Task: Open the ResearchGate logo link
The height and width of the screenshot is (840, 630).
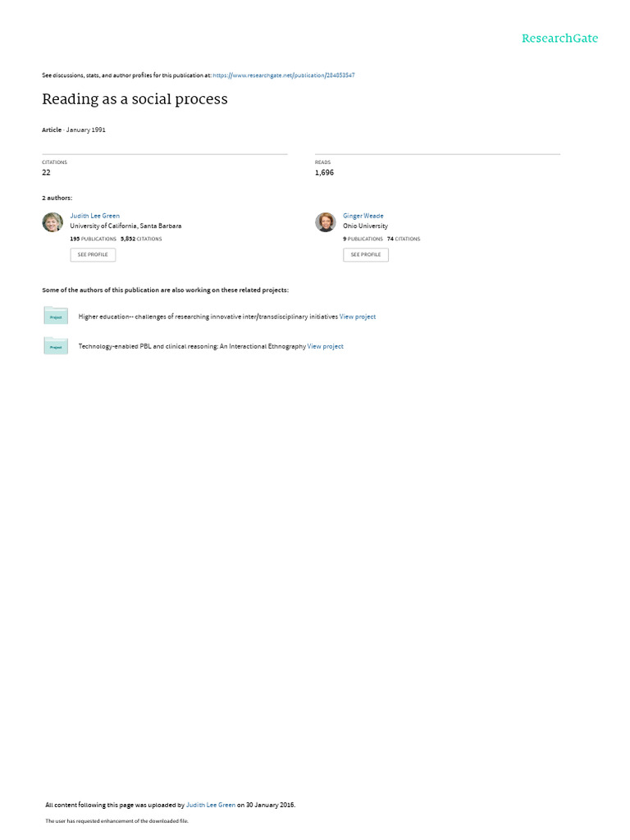Action: [x=559, y=38]
